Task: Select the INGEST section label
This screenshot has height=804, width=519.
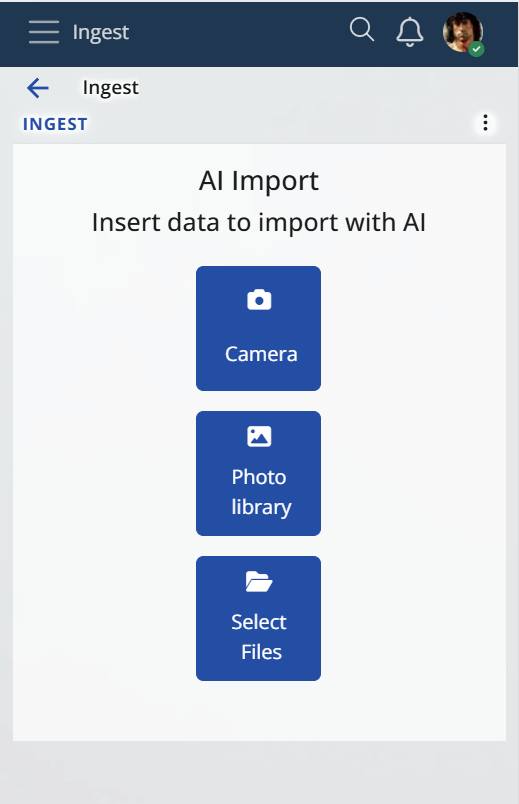Action: [x=55, y=124]
